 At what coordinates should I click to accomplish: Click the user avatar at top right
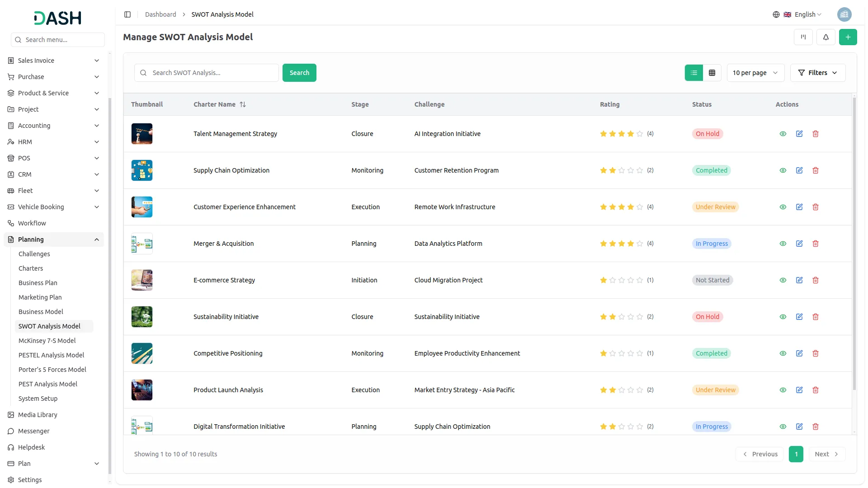pos(844,14)
